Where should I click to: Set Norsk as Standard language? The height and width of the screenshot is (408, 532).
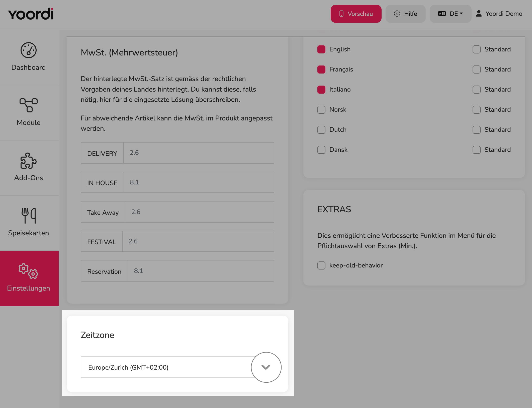pos(477,110)
